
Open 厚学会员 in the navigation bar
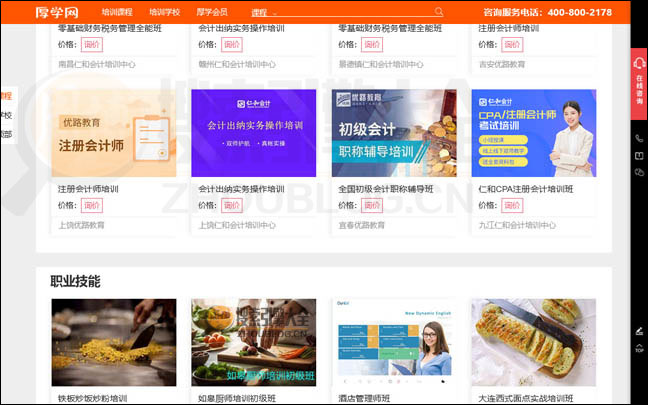click(212, 12)
